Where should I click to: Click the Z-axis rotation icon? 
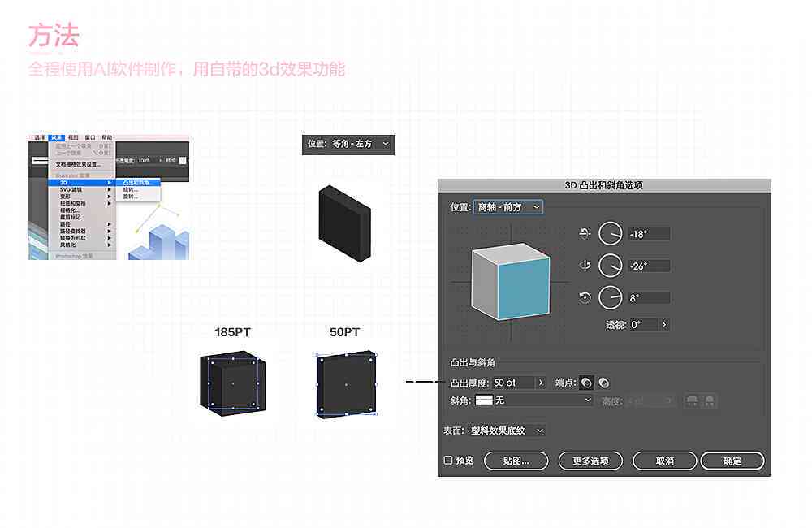coord(585,298)
